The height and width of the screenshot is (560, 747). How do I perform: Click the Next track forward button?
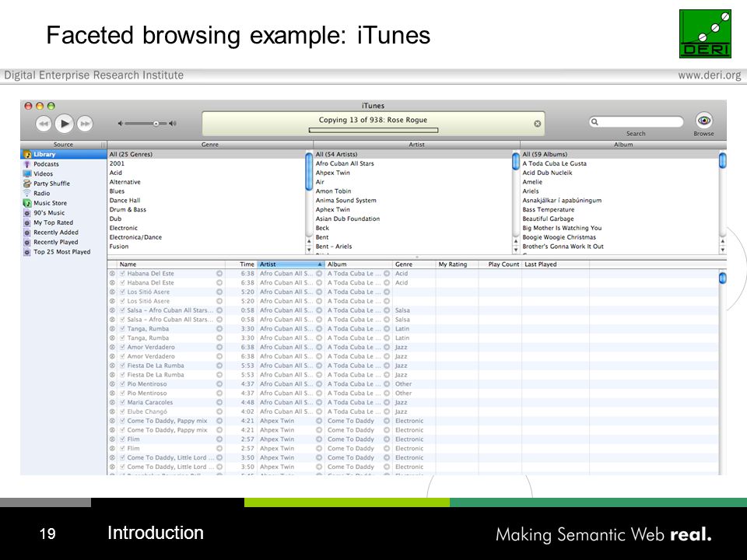point(85,124)
